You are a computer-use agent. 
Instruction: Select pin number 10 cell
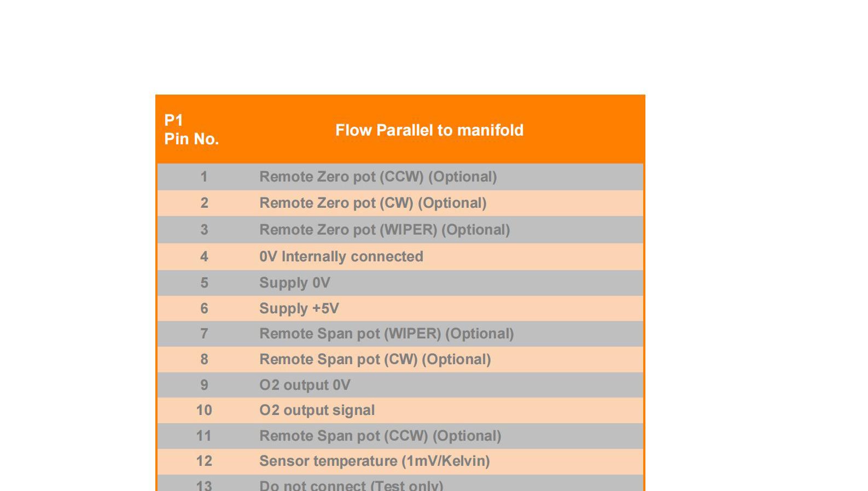pos(204,410)
